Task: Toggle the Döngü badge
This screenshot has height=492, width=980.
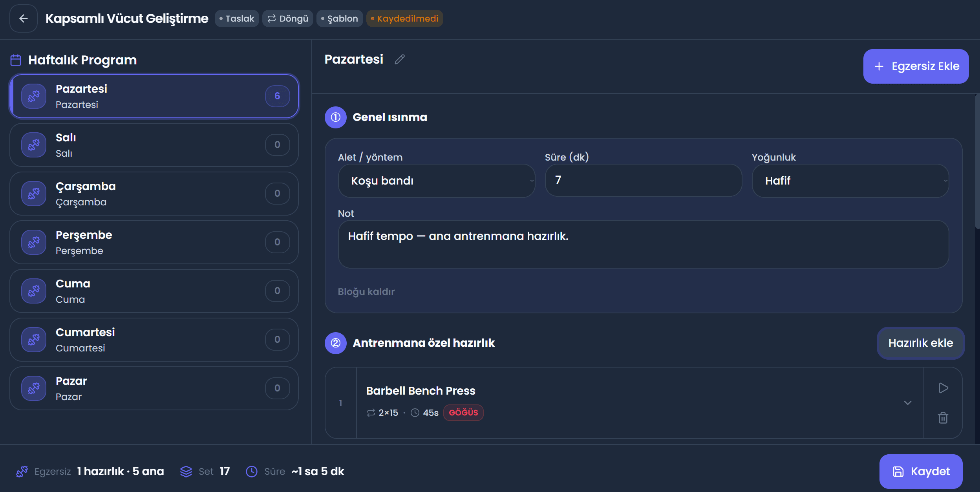Action: (x=288, y=18)
